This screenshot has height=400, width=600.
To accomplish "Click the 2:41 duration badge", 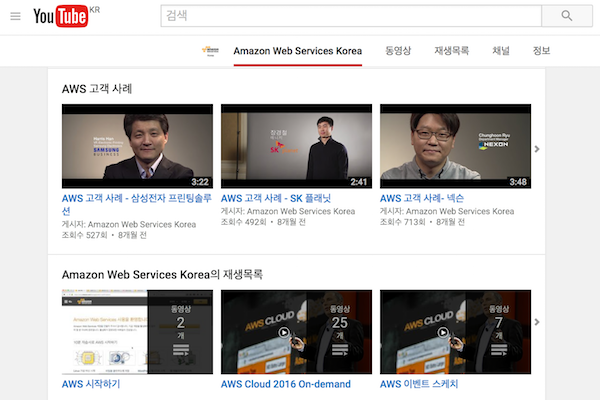I will point(359,182).
